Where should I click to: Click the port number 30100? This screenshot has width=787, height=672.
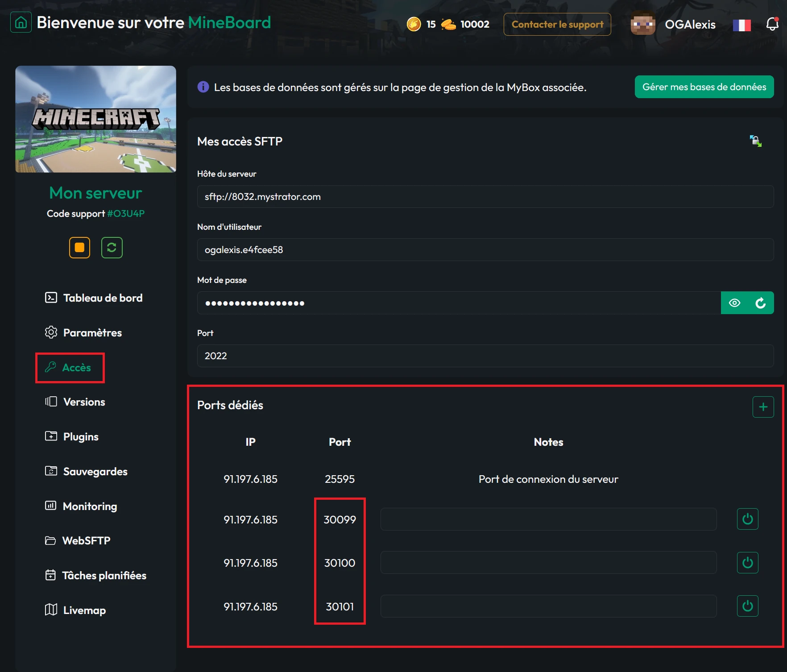pyautogui.click(x=340, y=563)
